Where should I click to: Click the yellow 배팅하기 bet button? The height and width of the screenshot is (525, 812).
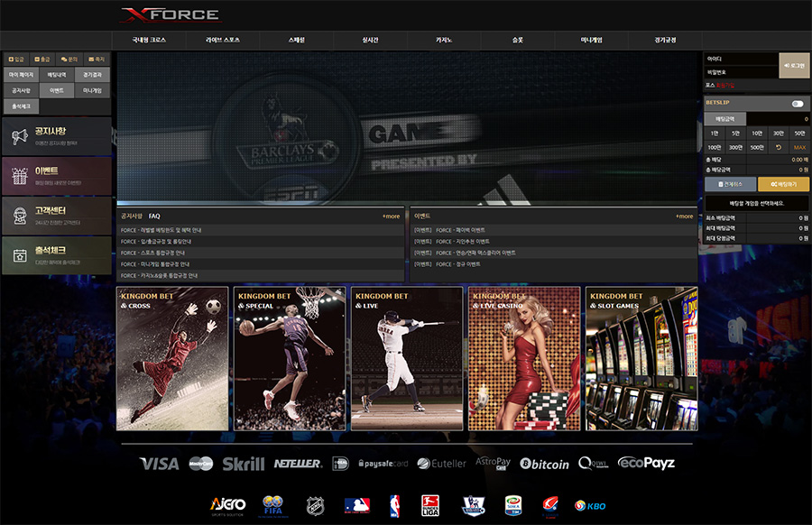point(783,184)
